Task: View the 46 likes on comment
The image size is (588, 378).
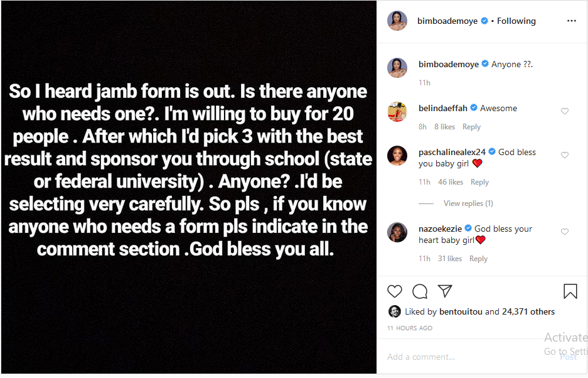Action: [x=451, y=182]
